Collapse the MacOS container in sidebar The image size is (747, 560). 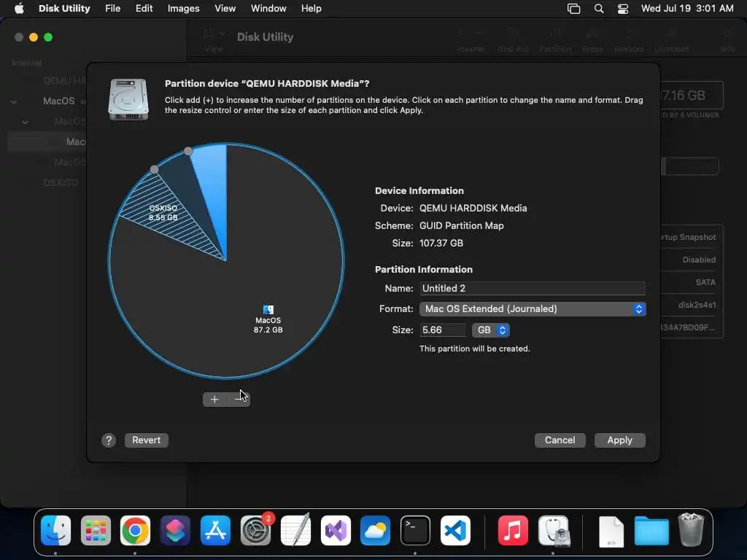[14, 101]
